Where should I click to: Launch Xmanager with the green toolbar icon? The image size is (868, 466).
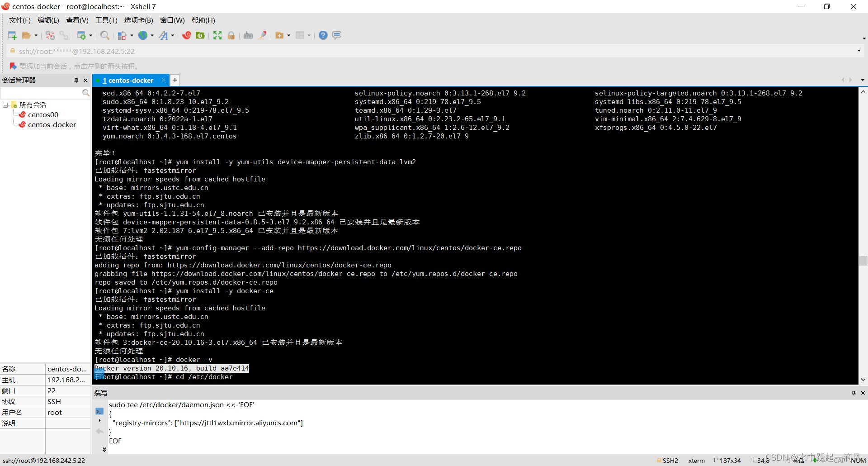click(x=200, y=35)
